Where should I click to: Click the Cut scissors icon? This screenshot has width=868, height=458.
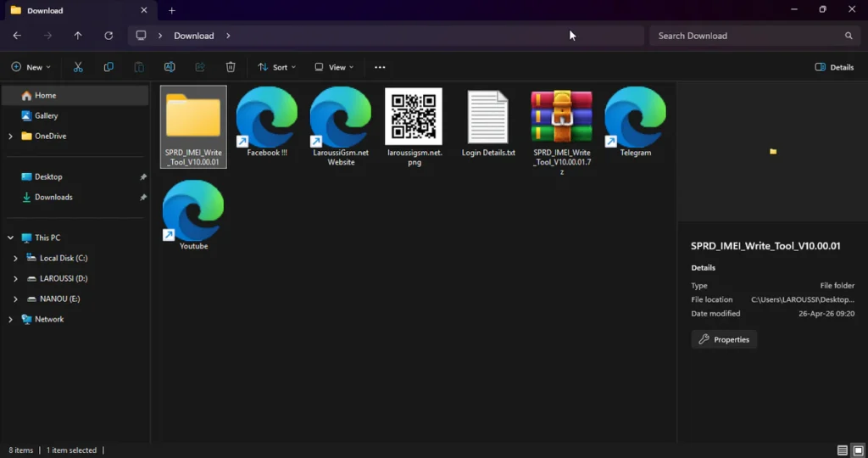[x=78, y=67]
